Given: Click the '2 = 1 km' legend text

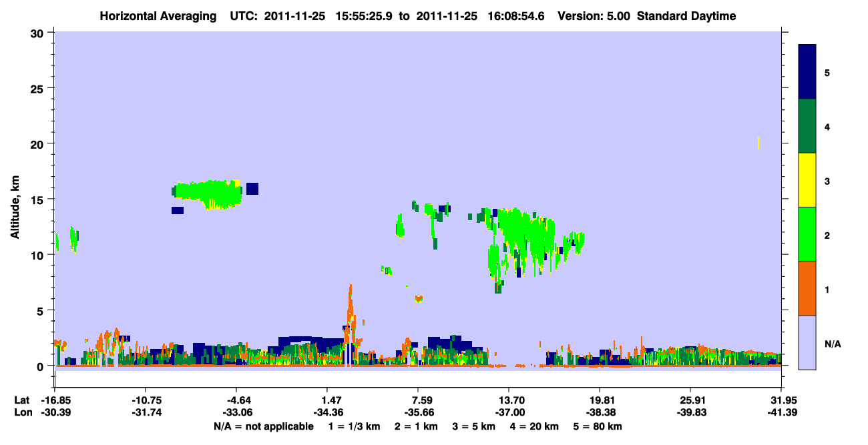Looking at the screenshot, I should (x=417, y=426).
